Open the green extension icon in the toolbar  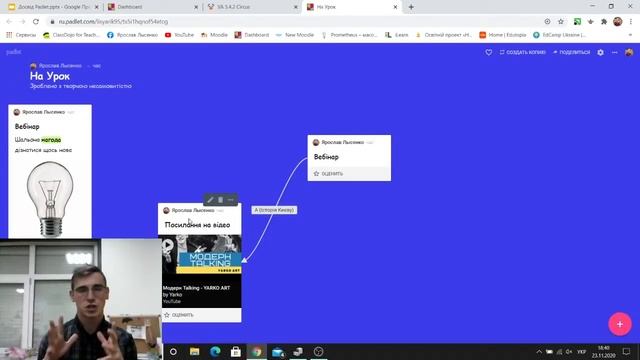577,22
